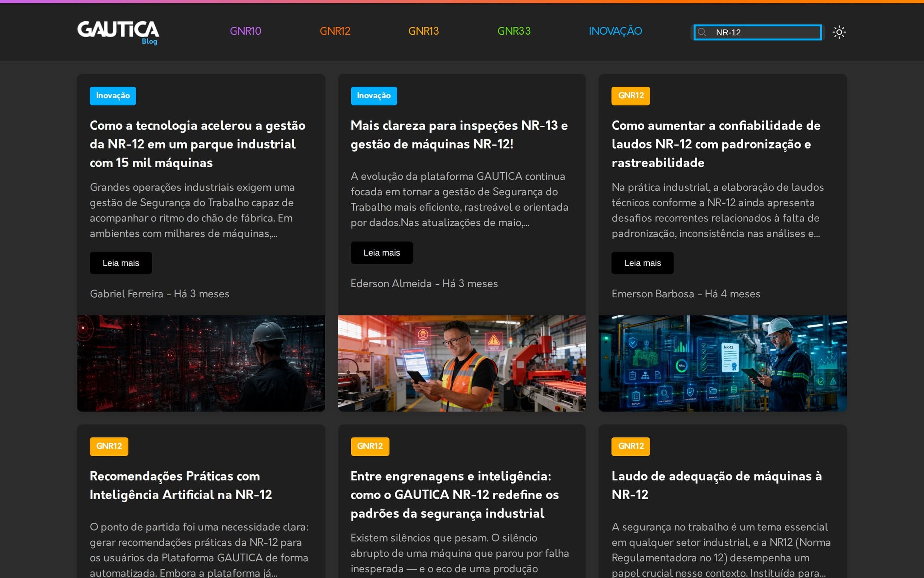Click excerpt starting A segurança no trabalho

click(x=721, y=549)
